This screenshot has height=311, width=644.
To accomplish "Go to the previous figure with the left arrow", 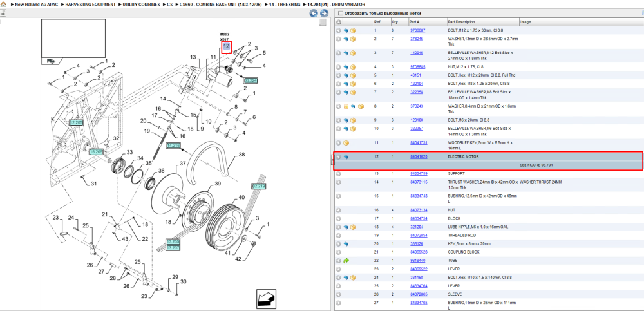I will (x=314, y=14).
